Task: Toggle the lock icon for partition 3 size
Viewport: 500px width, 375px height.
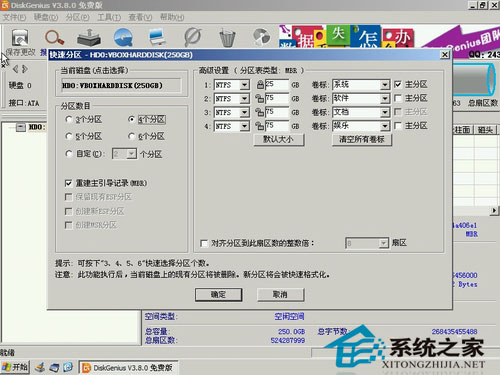Action: coord(260,112)
